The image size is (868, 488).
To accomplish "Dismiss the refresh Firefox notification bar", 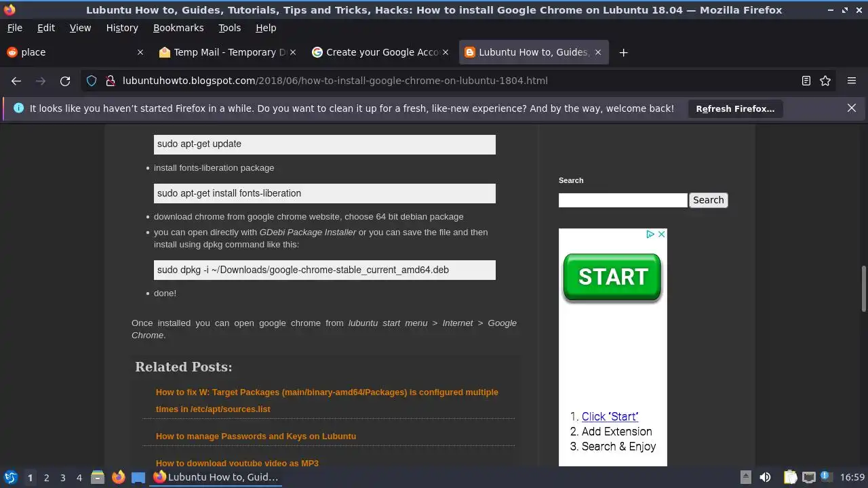I will coord(852,108).
